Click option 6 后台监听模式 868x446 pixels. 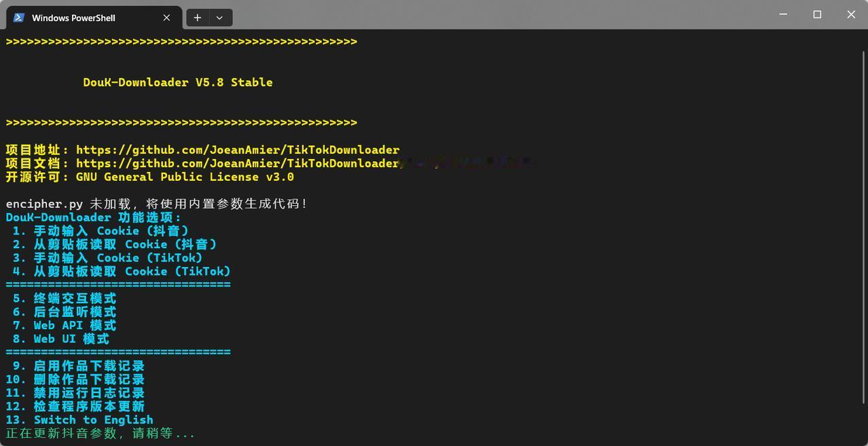[x=65, y=312]
